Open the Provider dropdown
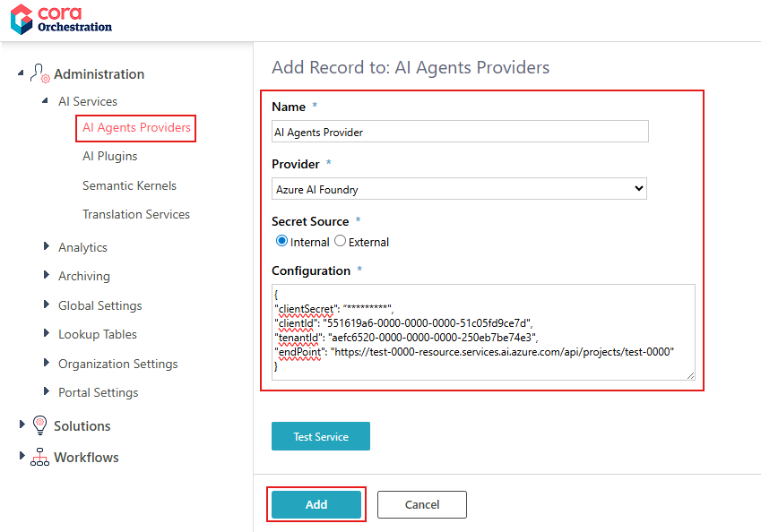This screenshot has width=761, height=532. click(459, 189)
